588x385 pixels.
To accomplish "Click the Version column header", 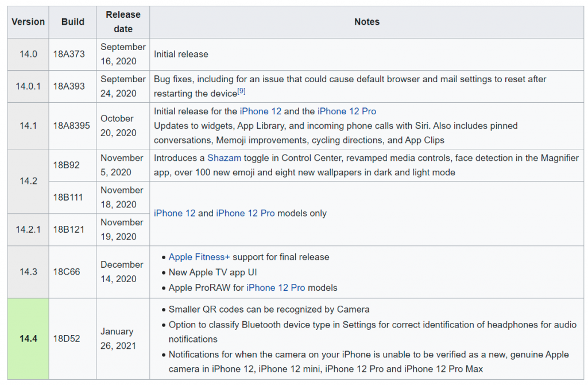I will [28, 22].
